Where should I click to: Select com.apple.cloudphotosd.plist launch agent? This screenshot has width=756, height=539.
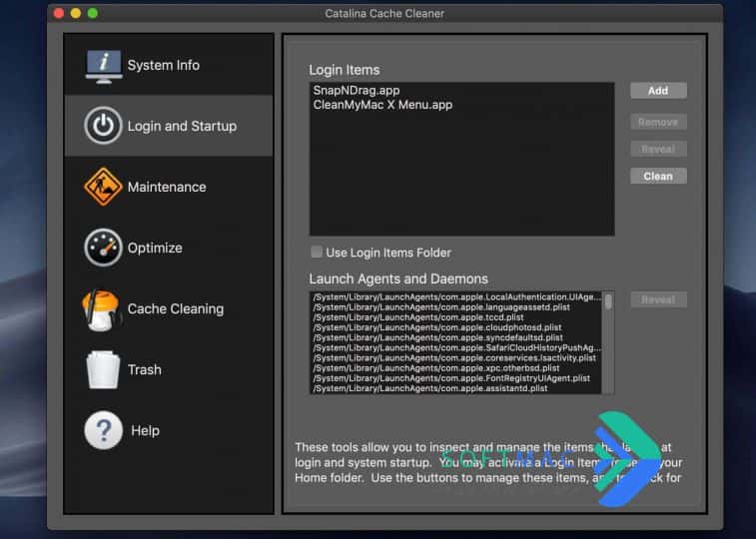pos(437,327)
